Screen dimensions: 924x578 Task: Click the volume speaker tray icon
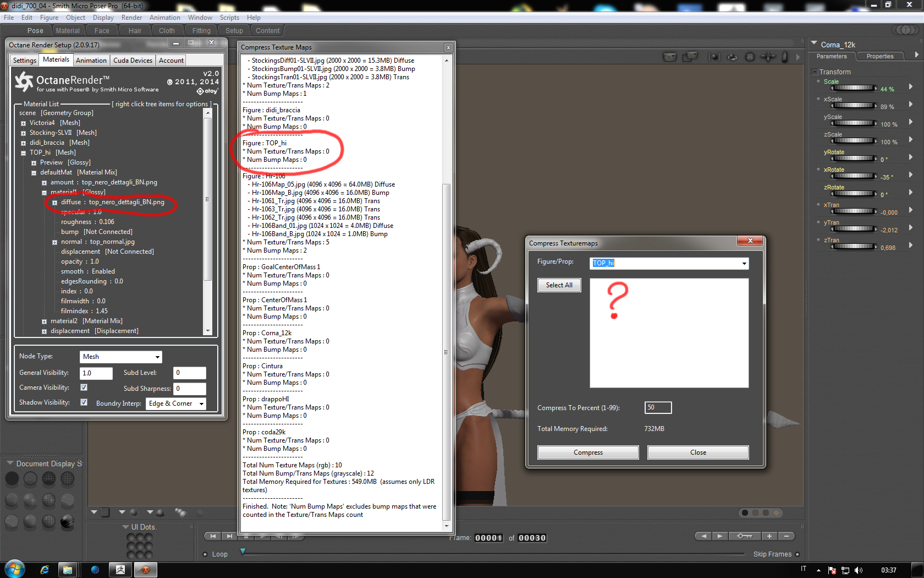point(859,570)
